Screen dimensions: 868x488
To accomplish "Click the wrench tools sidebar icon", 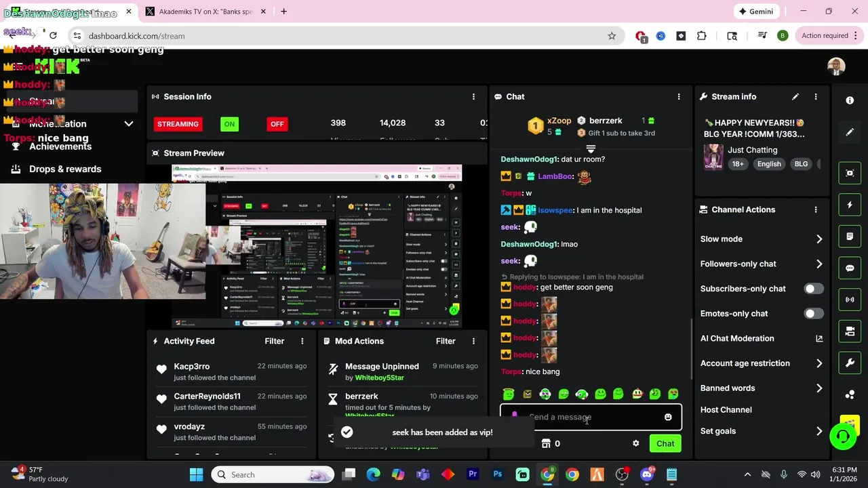I will click(x=850, y=363).
